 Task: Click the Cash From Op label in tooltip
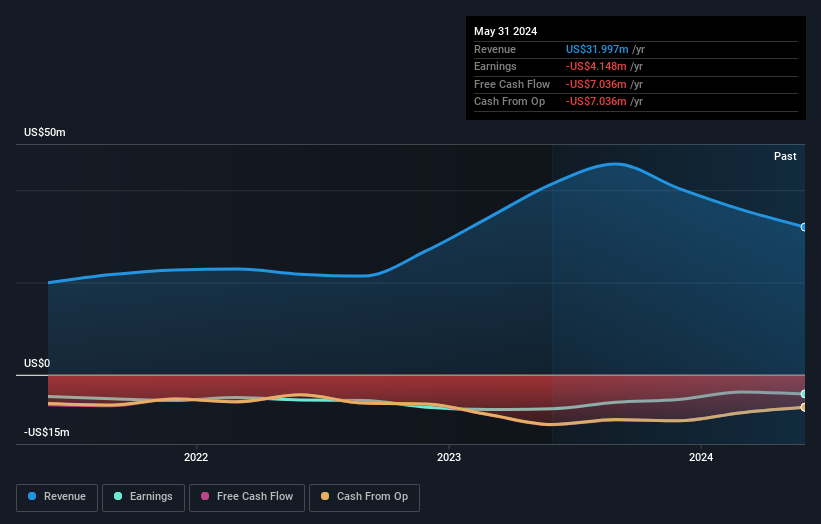click(509, 102)
